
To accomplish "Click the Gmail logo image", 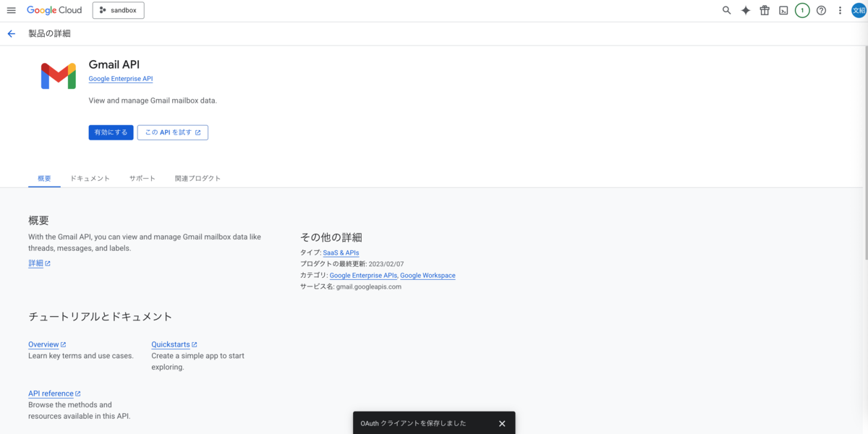I will point(59,76).
